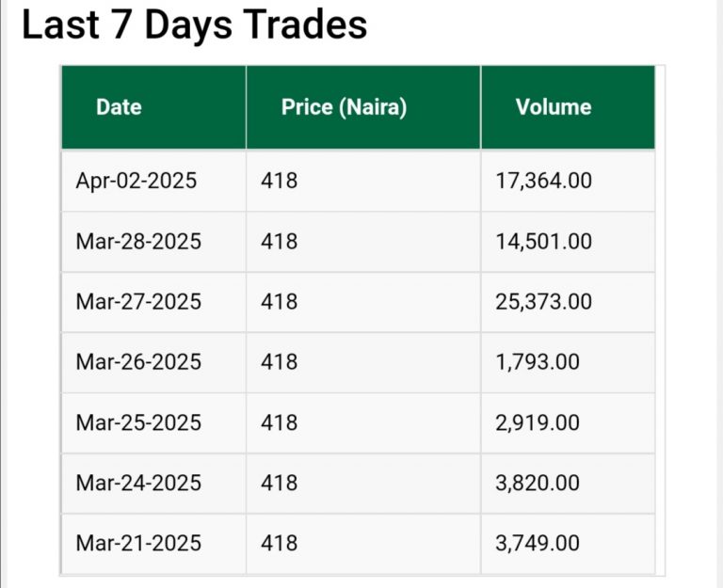This screenshot has width=723, height=588.
Task: Select the 25,373.00 volume cell
Action: (x=543, y=302)
